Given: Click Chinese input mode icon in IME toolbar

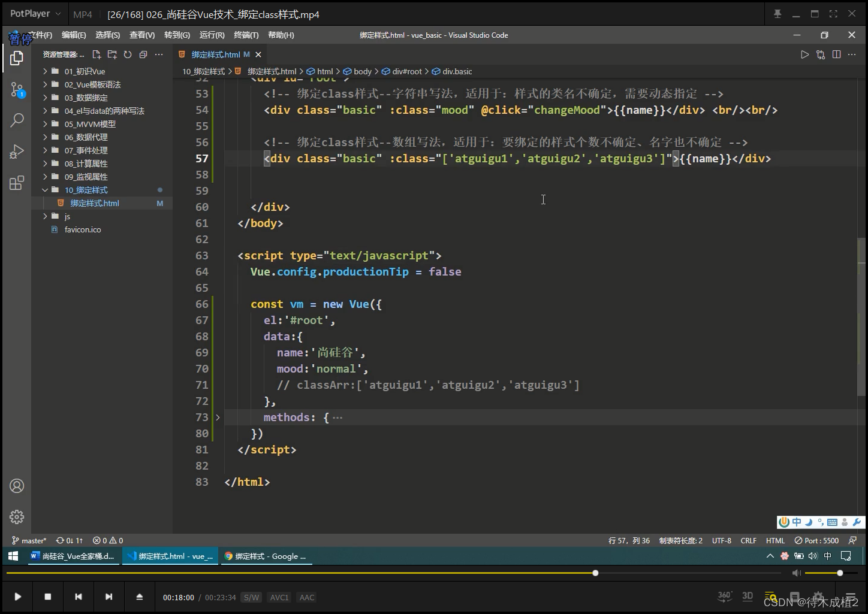Looking at the screenshot, I should tap(797, 522).
